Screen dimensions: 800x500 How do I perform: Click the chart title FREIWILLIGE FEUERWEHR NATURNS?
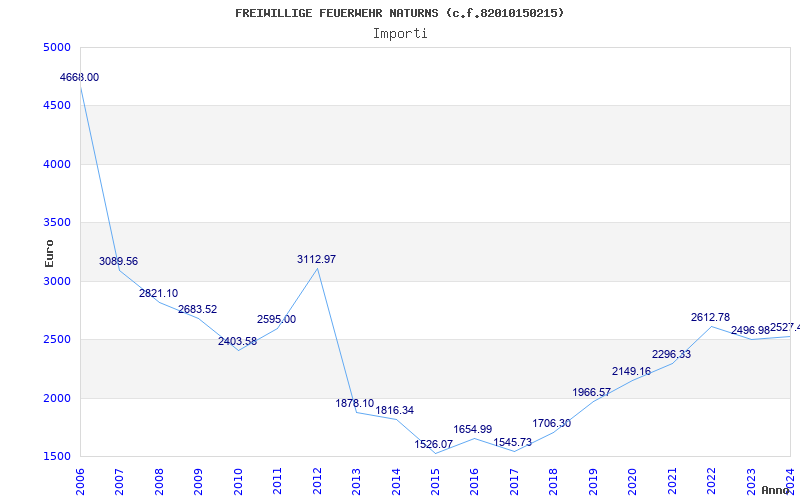pos(399,13)
